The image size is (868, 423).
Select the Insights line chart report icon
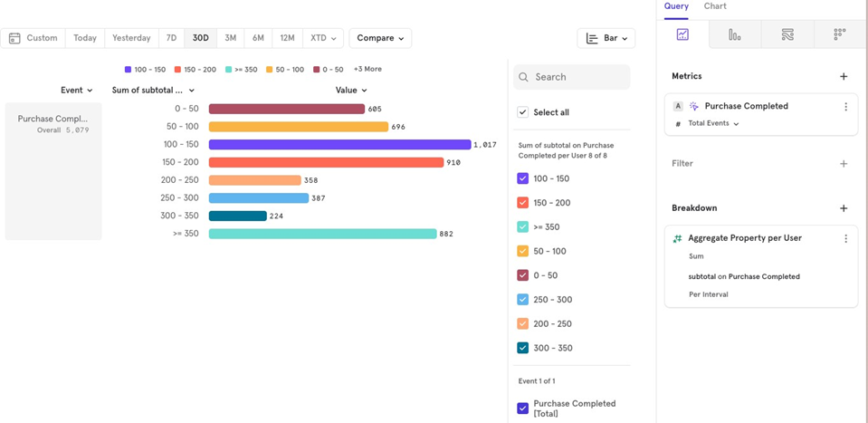pos(682,35)
